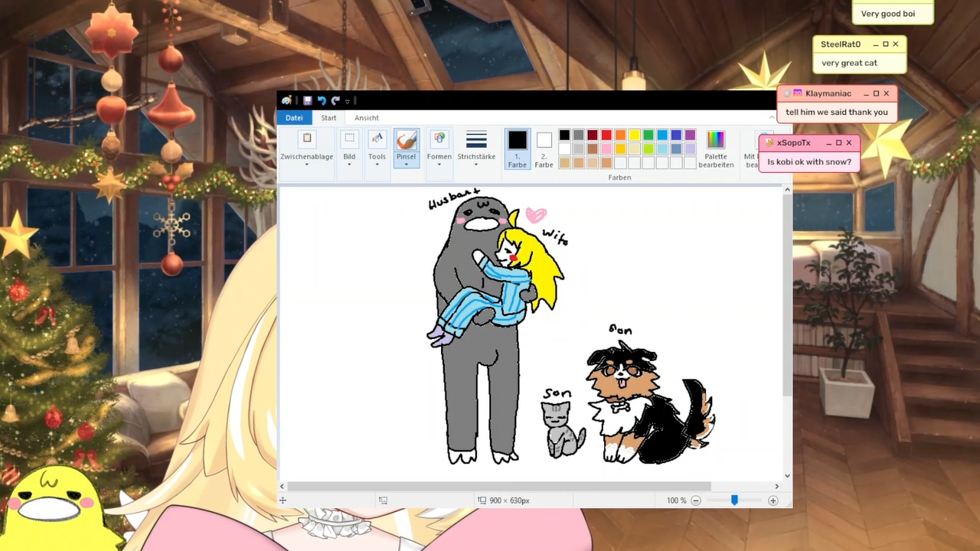Click the pink heart drawn on the canvas
The image size is (980, 551).
[x=536, y=215]
